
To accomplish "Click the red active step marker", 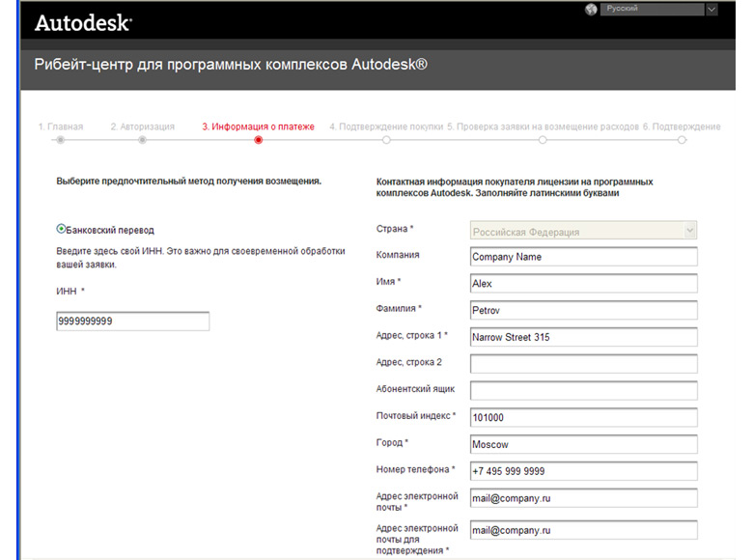I will pos(259,140).
